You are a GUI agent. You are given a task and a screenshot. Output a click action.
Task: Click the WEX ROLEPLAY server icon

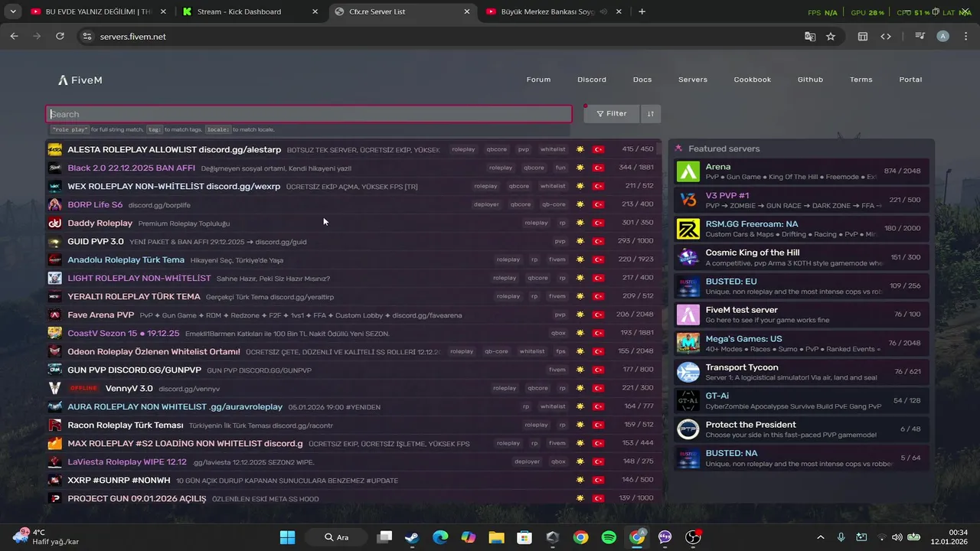(55, 187)
